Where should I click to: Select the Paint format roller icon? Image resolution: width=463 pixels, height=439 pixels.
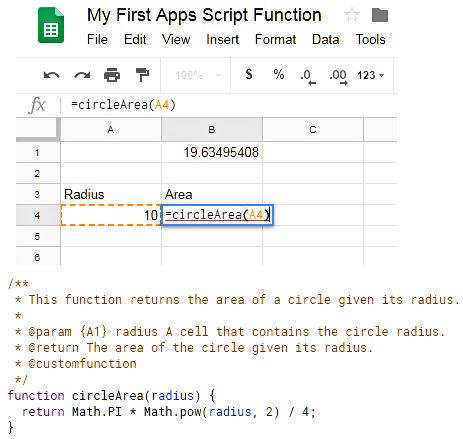tap(142, 75)
